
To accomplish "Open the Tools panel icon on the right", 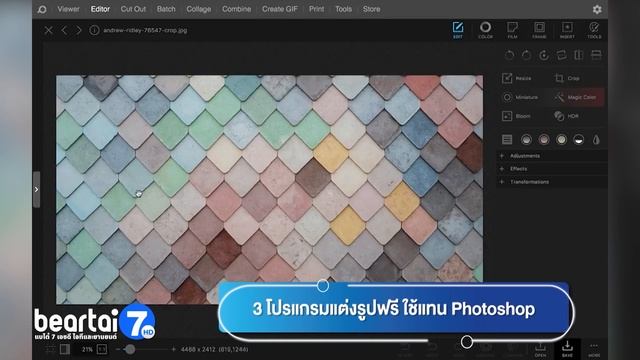I will click(x=594, y=30).
